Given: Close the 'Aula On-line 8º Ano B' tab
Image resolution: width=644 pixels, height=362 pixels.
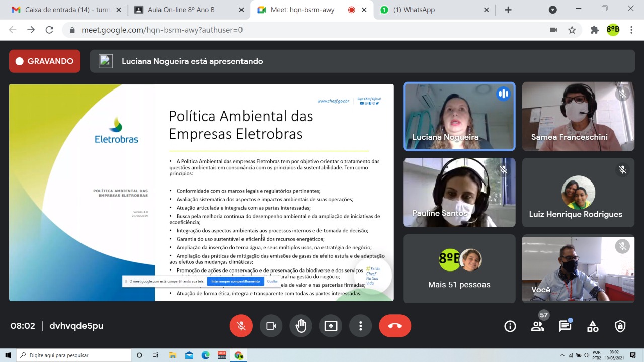Looking at the screenshot, I should (x=242, y=10).
